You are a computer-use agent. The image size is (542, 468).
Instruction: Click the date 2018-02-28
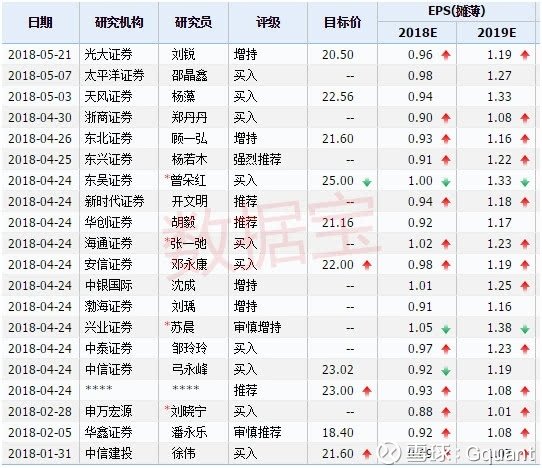pos(40,412)
